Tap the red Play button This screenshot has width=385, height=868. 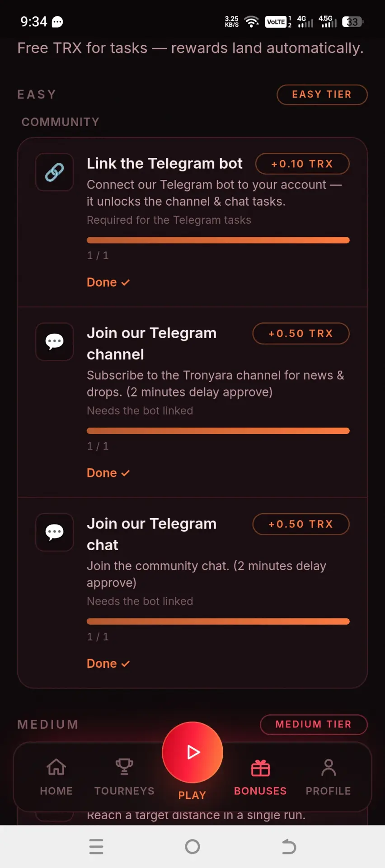[192, 752]
